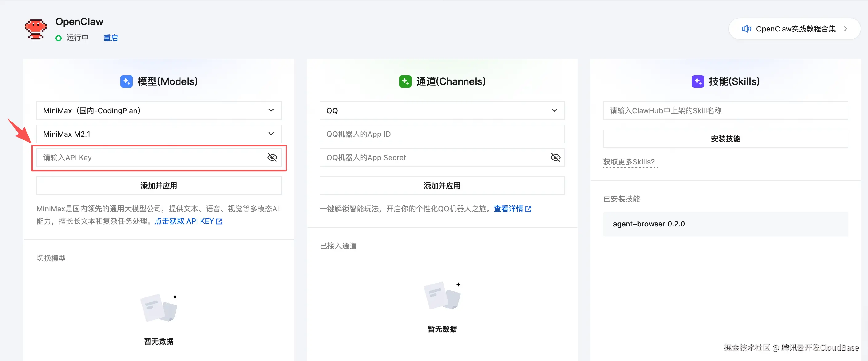Click the external link icon after API KEY
The height and width of the screenshot is (361, 868).
(x=219, y=221)
